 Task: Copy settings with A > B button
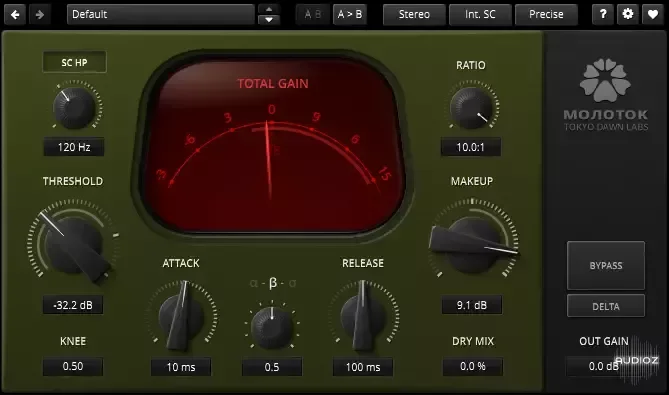click(349, 15)
